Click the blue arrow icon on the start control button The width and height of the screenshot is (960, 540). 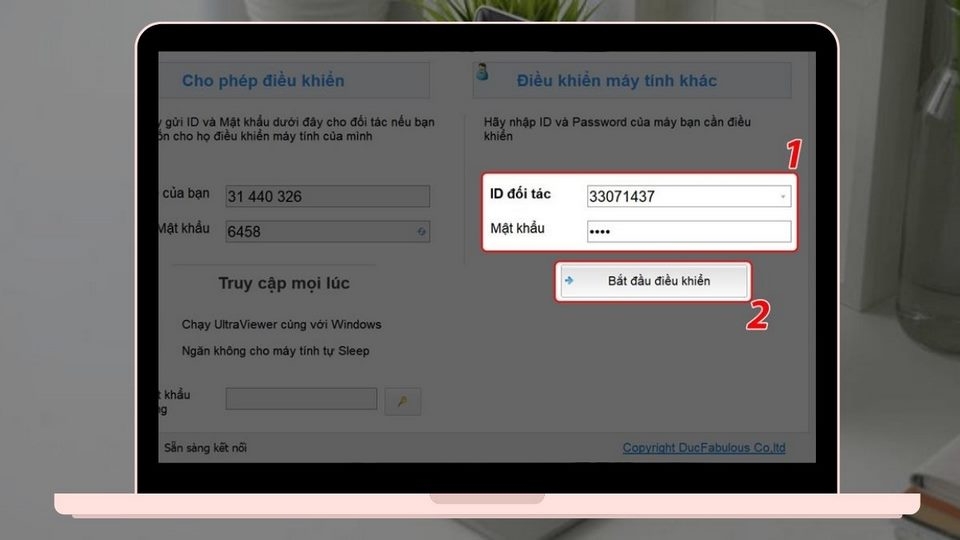point(569,280)
